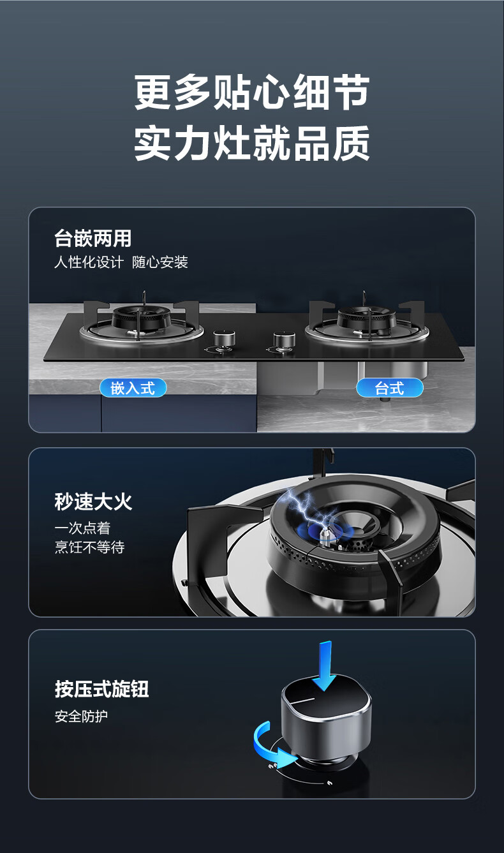Image resolution: width=504 pixels, height=853 pixels.
Task: Click the blue curved rotation arrow
Action: (274, 746)
